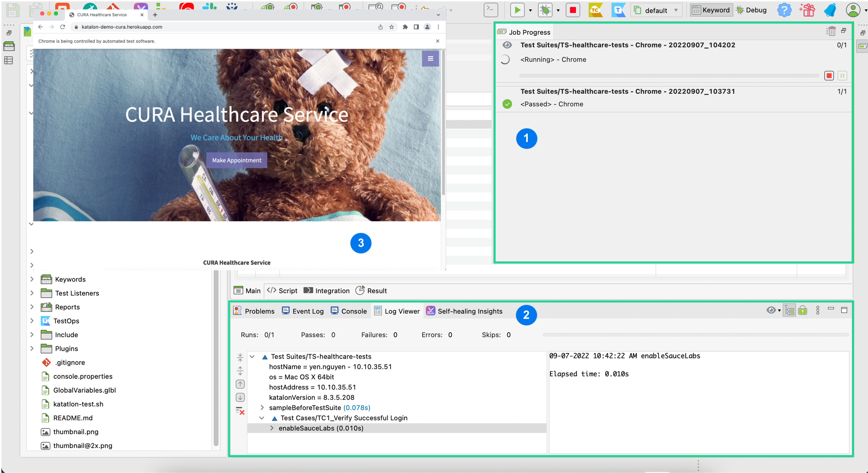Go to previous failure up-arrow icon
This screenshot has height=473, width=868.
coord(240,384)
